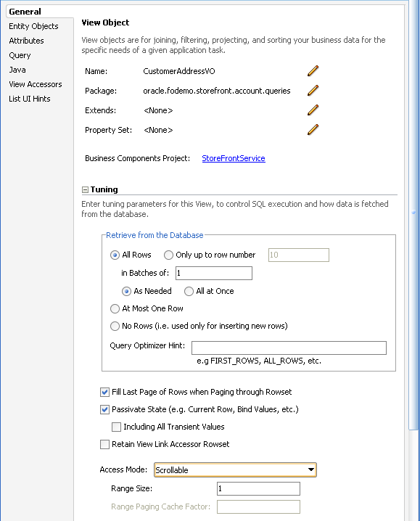Click the Query Optimizer Hint field

tap(289, 348)
